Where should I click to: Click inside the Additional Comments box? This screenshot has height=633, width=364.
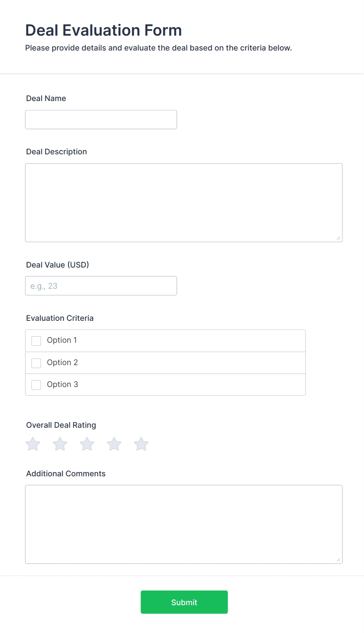tap(184, 524)
